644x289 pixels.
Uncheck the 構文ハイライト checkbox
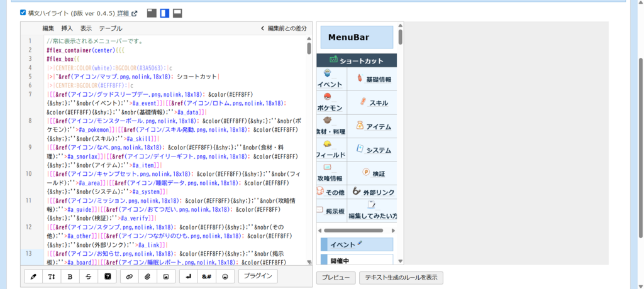tap(23, 13)
